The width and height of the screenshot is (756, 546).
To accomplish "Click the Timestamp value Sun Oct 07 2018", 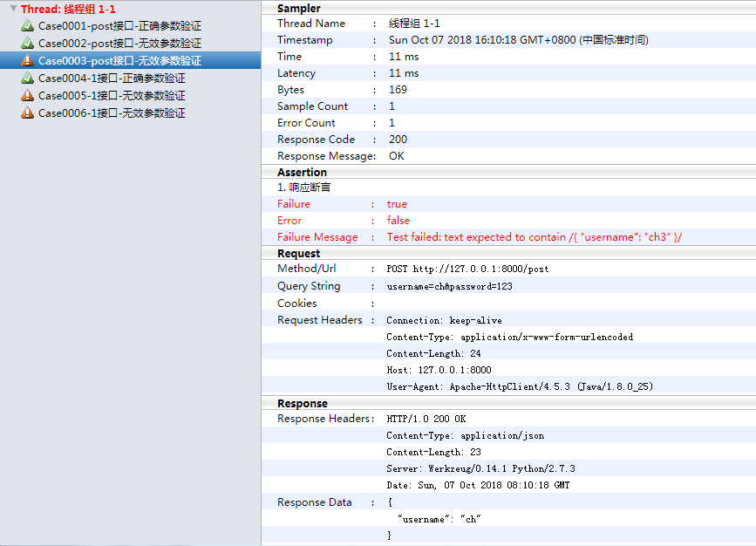I will [518, 40].
